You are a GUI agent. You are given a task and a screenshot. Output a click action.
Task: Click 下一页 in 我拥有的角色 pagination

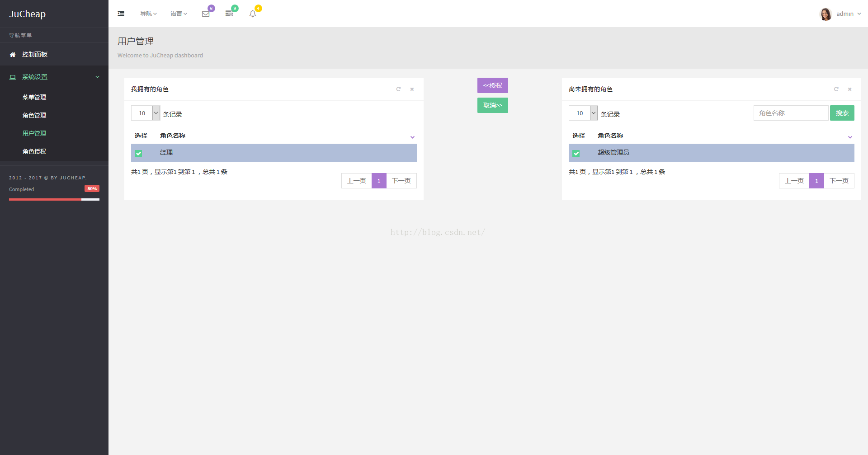(x=401, y=181)
